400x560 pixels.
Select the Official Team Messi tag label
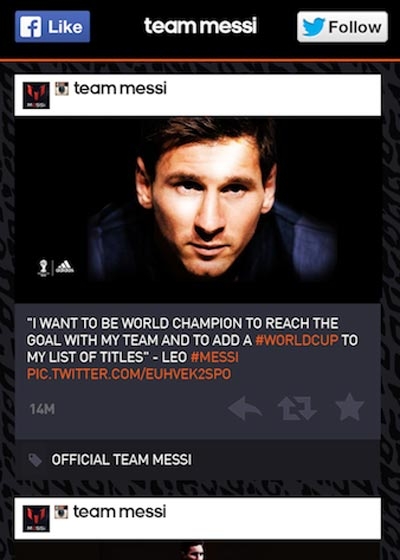121,460
